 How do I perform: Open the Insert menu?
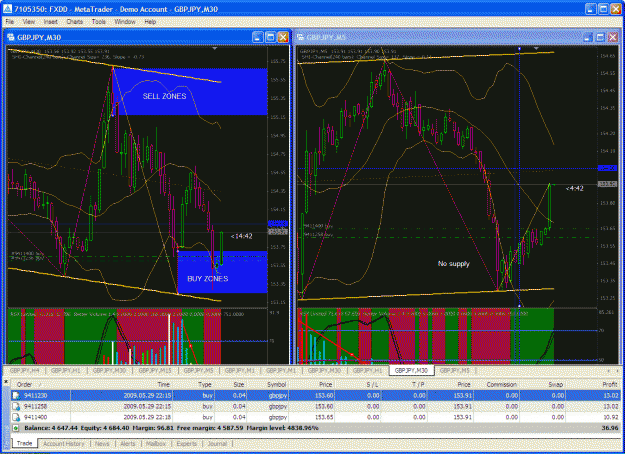click(x=51, y=22)
